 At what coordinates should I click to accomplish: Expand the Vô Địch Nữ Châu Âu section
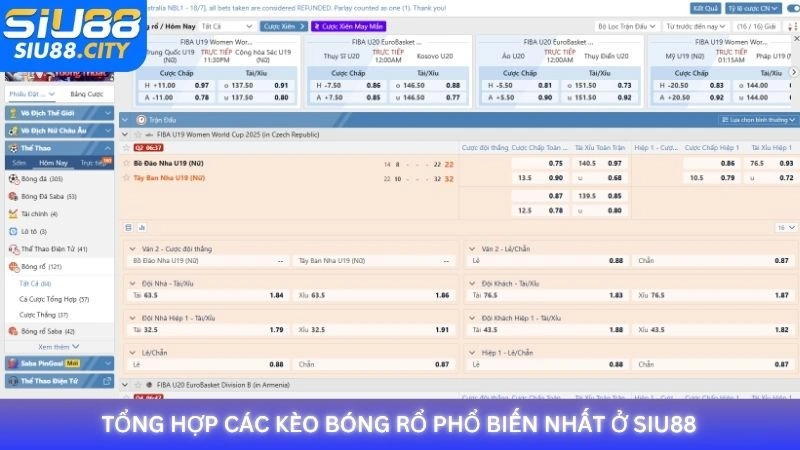108,131
